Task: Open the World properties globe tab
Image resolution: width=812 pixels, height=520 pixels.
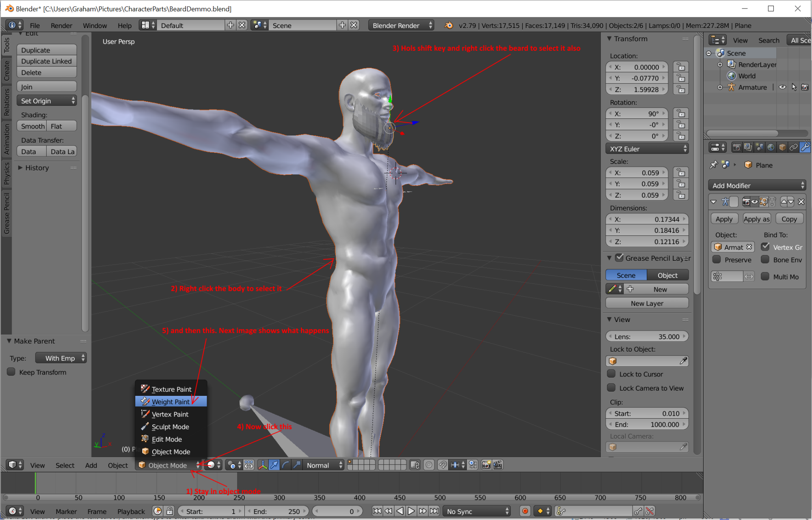Action: click(x=771, y=147)
